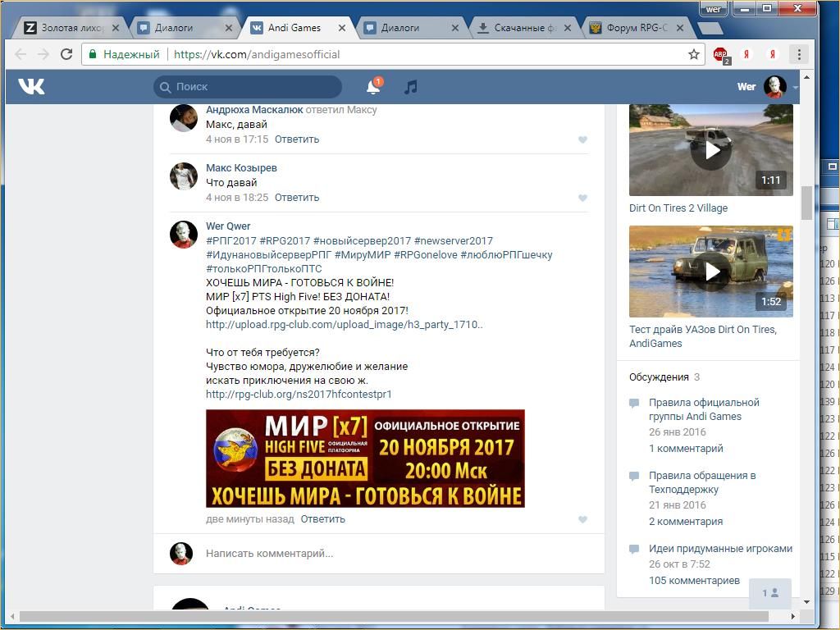Click the 105 комментариев text
Screen dimensions: 840x630
tap(694, 581)
